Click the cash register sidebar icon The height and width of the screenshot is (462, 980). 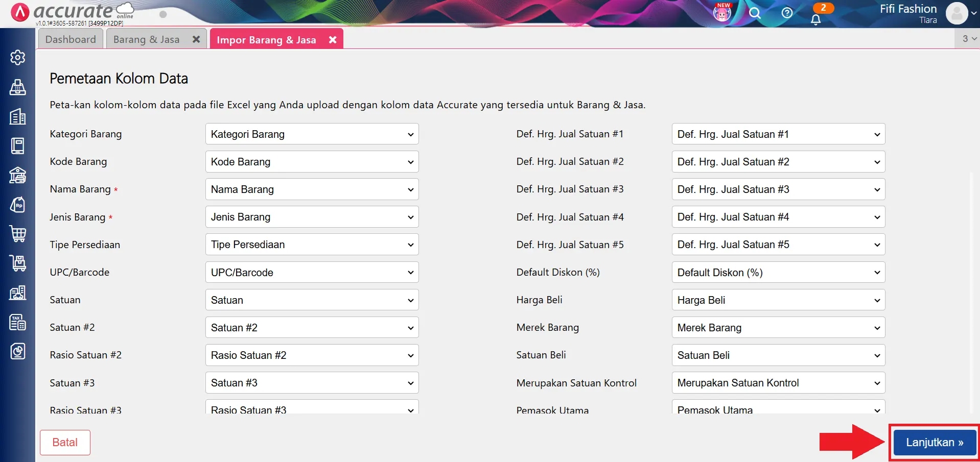click(x=18, y=87)
